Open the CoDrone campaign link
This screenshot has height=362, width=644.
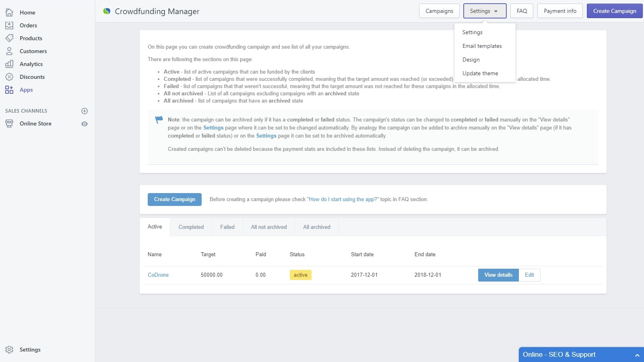click(158, 275)
